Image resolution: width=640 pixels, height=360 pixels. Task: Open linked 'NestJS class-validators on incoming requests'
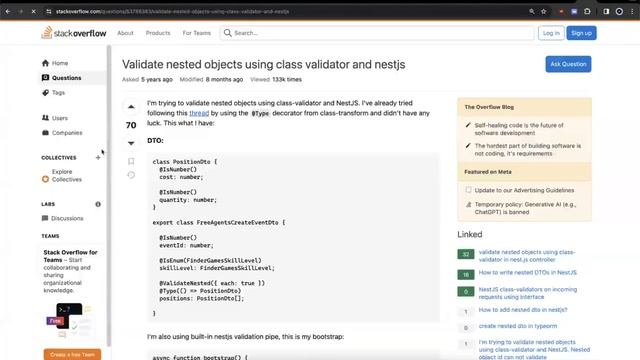528,293
